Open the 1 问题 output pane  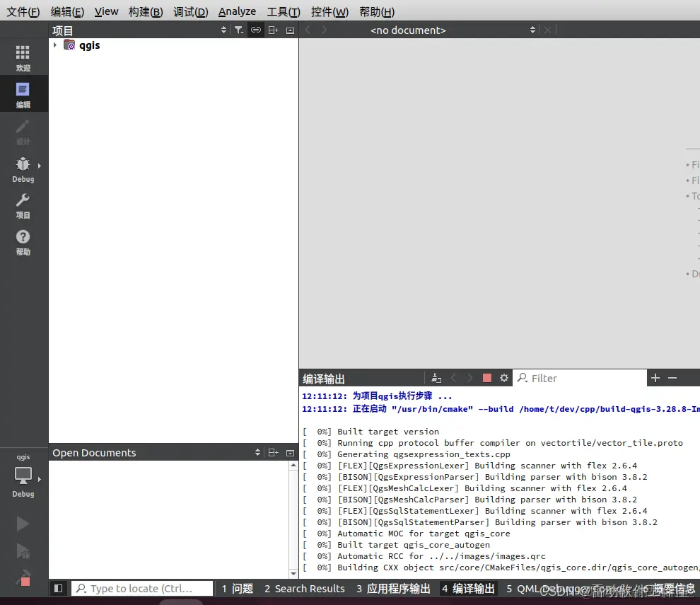click(238, 589)
